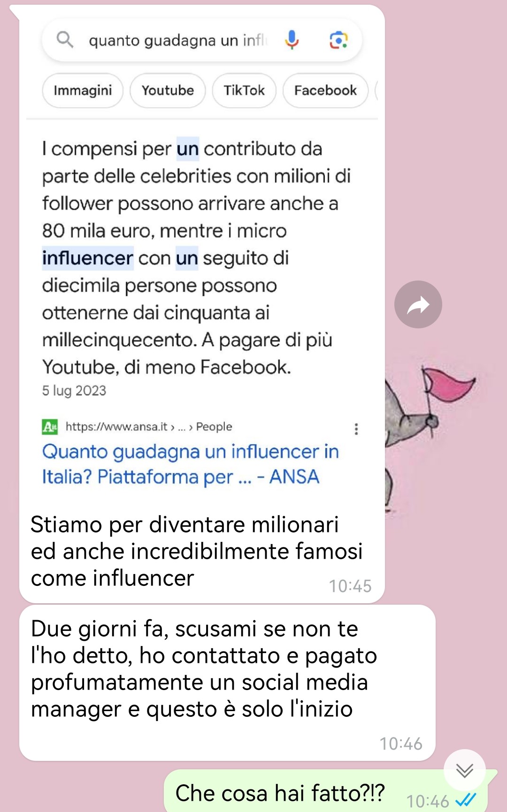Open the three-dot menu beside ANSA result

356,429
